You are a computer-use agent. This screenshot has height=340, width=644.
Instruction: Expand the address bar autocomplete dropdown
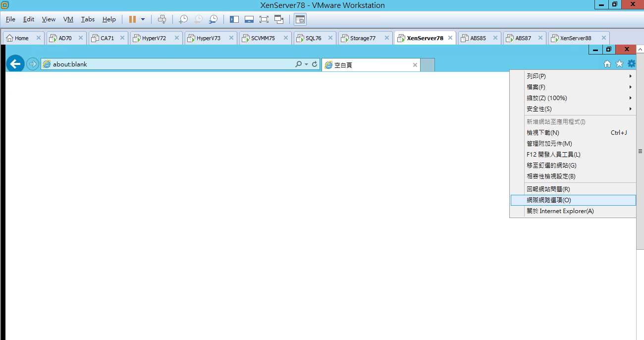307,64
